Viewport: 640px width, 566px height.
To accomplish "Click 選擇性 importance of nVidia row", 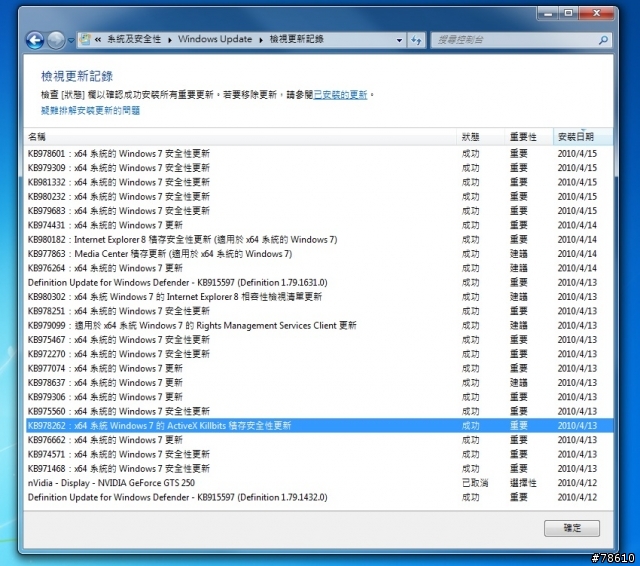I will point(523,483).
